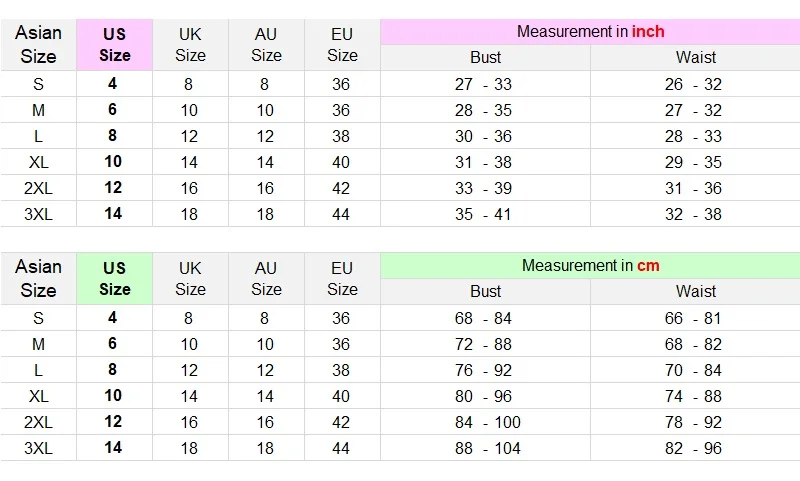Click the waist range 31 - 36 cell
The height and width of the screenshot is (481, 800).
click(694, 188)
